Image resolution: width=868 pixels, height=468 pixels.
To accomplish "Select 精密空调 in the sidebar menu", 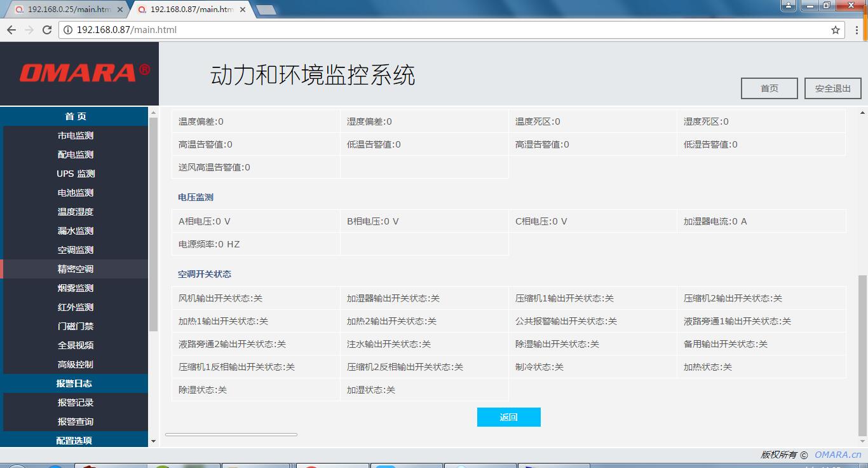I will click(x=74, y=268).
